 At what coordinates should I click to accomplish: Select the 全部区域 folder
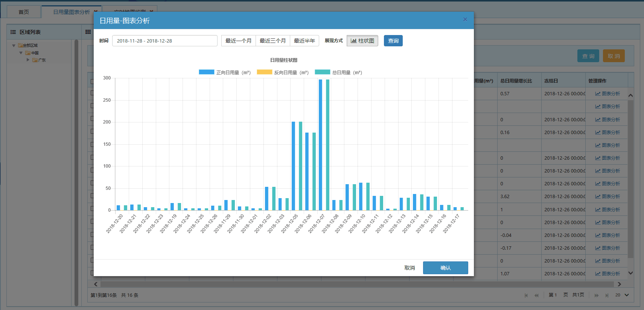28,46
